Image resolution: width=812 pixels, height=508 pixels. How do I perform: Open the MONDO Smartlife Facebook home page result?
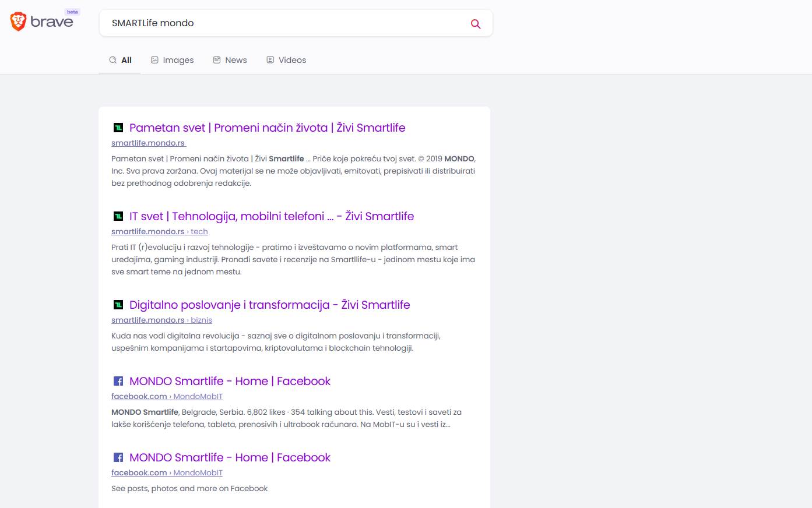pos(230,381)
